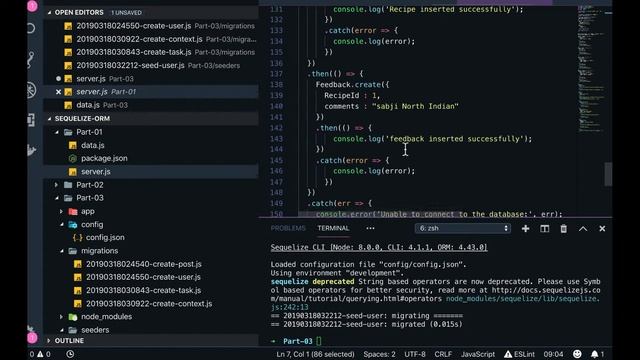This screenshot has width=640, height=360.
Task: Expand the Part-02 folder arrow
Action: tap(57, 184)
